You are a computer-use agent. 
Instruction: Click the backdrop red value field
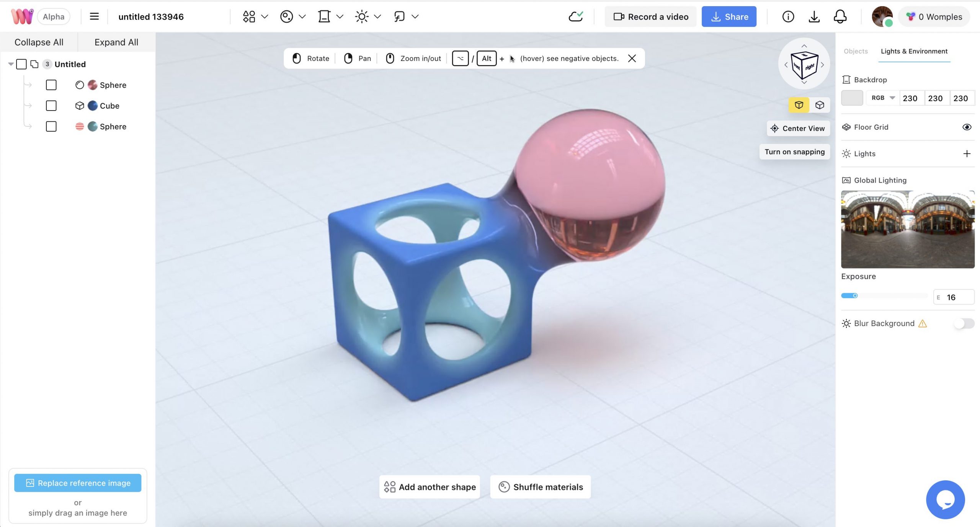coord(911,98)
